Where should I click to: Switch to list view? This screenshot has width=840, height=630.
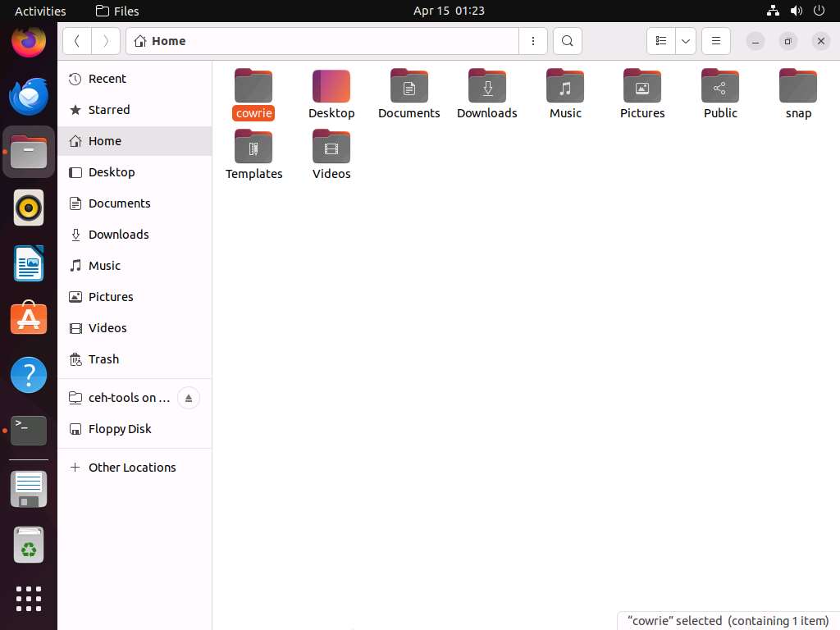[662, 41]
